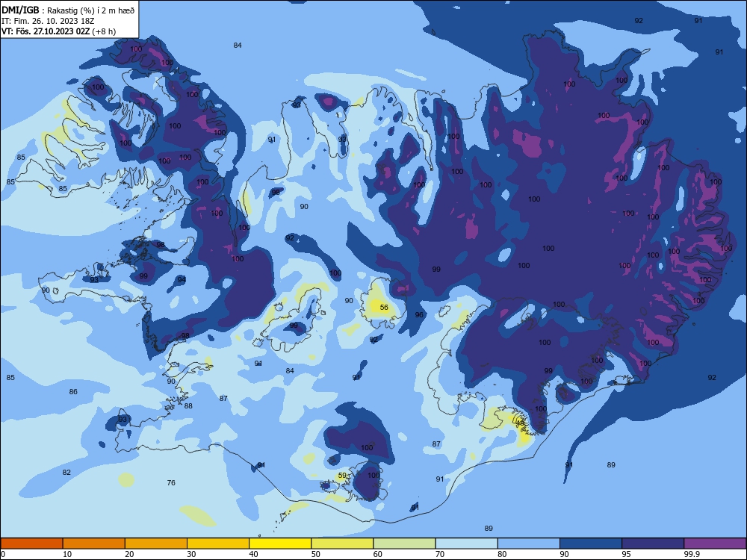Click the 76 humidity value offshore

[x=171, y=482]
